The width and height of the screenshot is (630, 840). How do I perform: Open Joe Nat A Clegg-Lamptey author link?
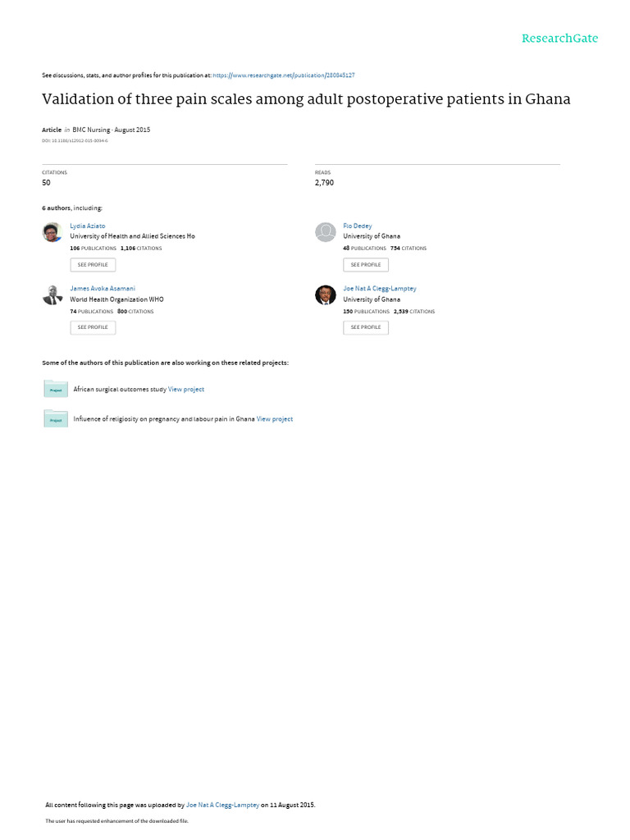(379, 289)
